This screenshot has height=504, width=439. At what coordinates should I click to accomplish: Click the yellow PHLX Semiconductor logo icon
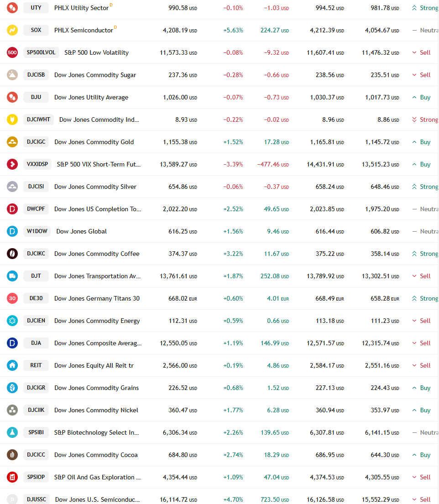12,30
